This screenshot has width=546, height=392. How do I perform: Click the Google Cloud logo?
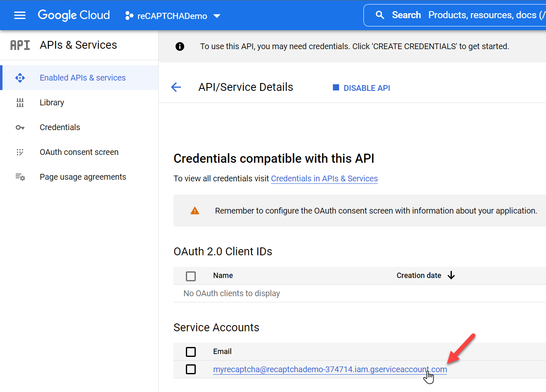(74, 15)
